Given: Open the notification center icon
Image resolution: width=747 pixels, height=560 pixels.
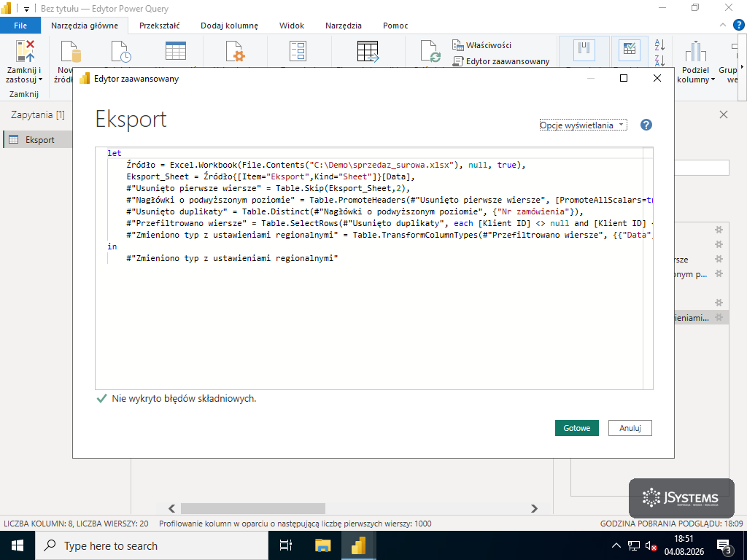Looking at the screenshot, I should click(724, 547).
